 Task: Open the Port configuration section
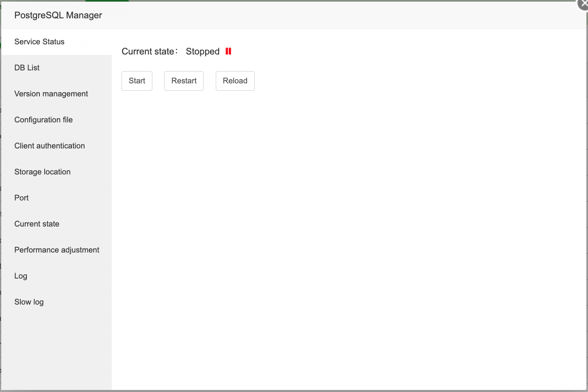pos(22,198)
